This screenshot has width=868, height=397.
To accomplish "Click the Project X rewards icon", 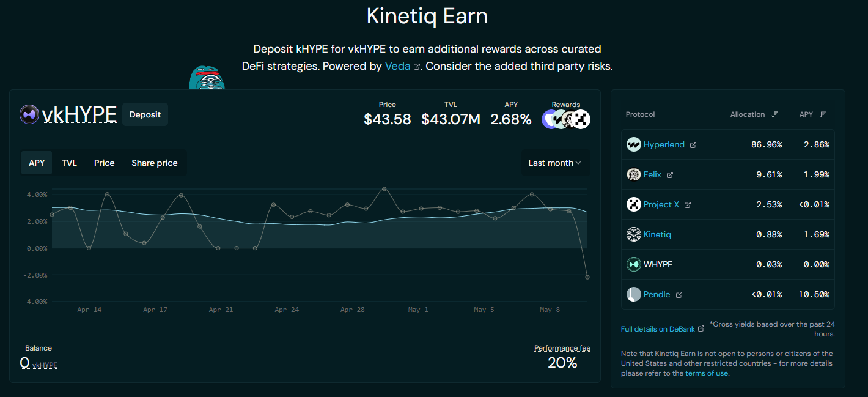I will pos(581,119).
